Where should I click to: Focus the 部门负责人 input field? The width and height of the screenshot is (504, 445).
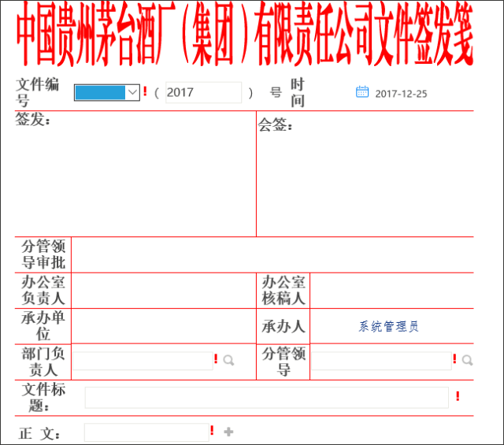[x=143, y=361]
